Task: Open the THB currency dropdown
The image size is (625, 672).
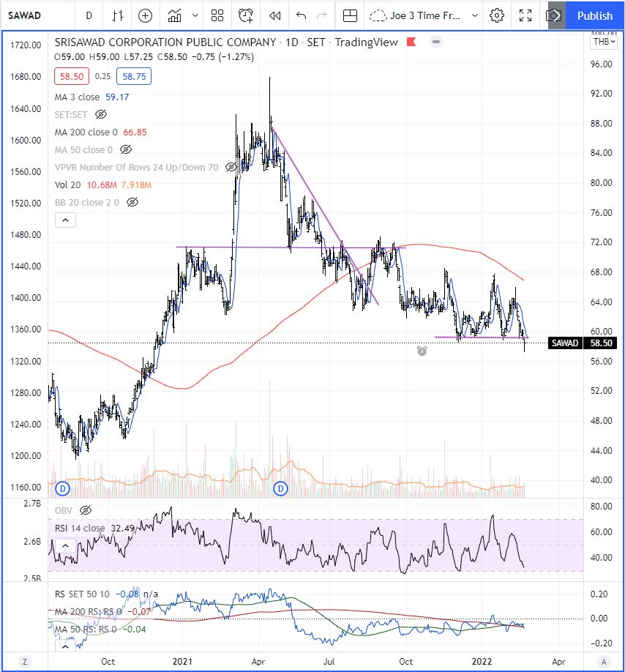Action: (x=605, y=42)
